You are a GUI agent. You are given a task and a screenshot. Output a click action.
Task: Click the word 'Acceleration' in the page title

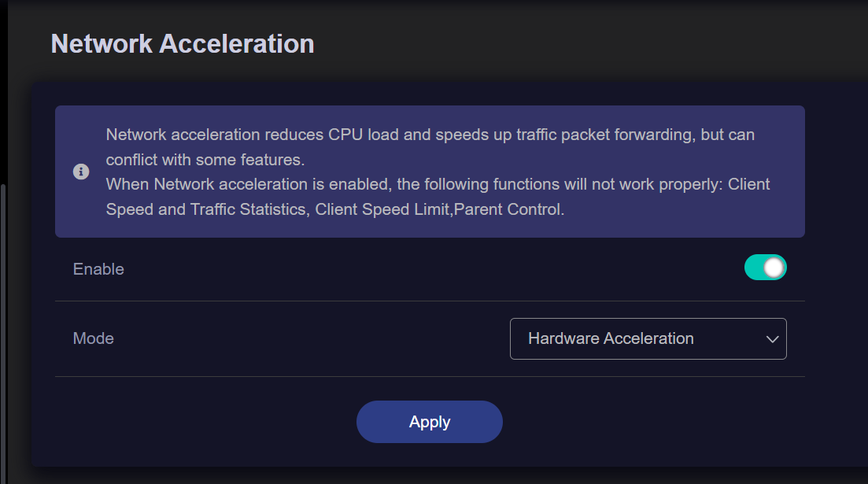tap(237, 44)
